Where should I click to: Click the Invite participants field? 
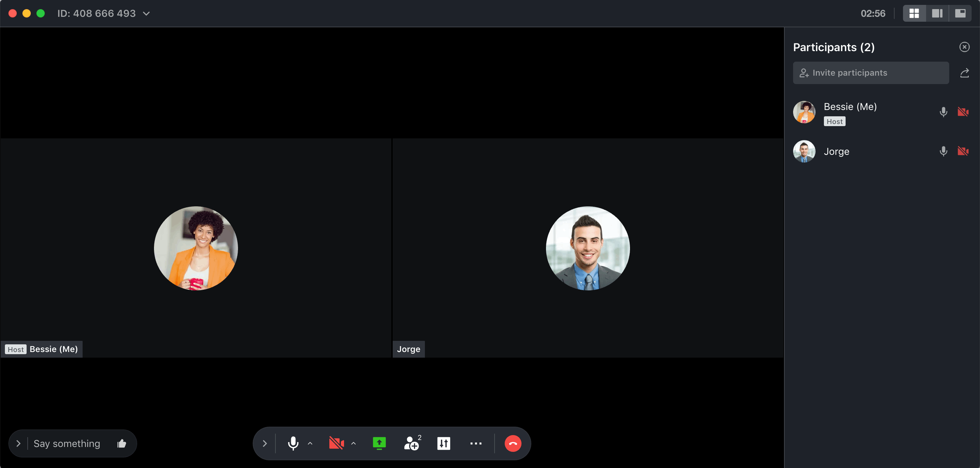tap(870, 73)
